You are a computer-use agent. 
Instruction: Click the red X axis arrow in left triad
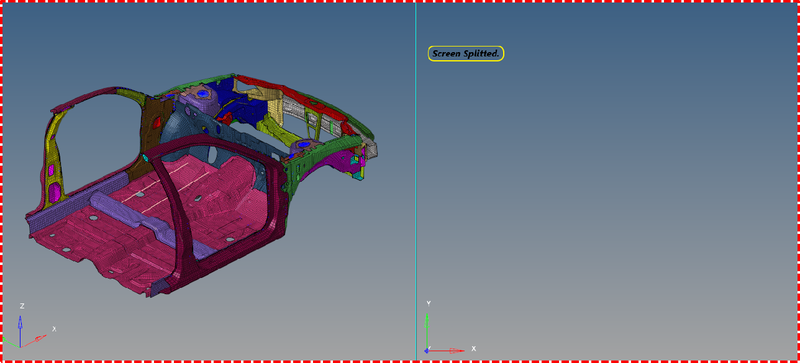click(x=35, y=341)
